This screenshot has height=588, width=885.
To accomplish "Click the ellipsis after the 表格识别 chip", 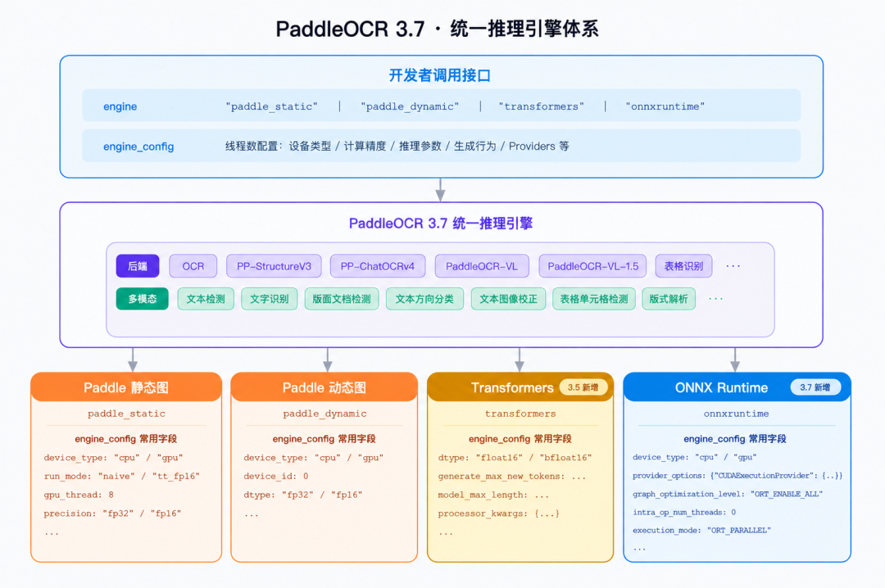I will tap(733, 266).
